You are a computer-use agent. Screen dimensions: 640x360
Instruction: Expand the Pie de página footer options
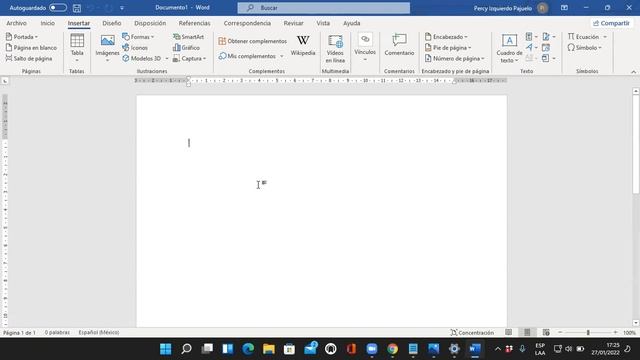coord(448,48)
